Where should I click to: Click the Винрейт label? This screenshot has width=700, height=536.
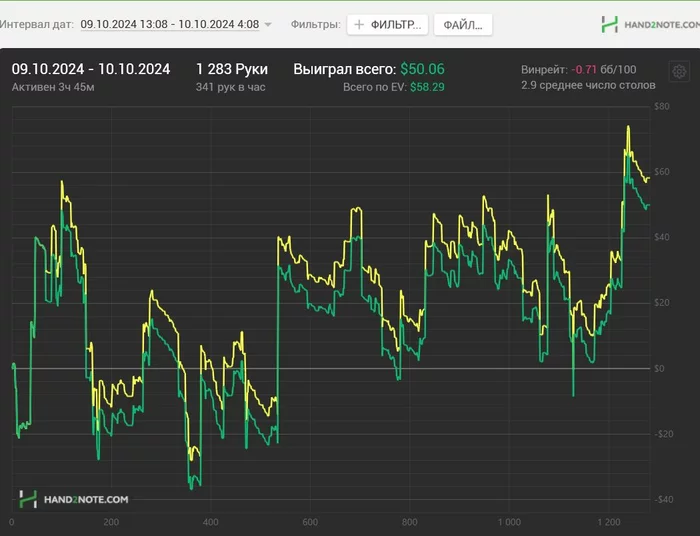[x=544, y=70]
